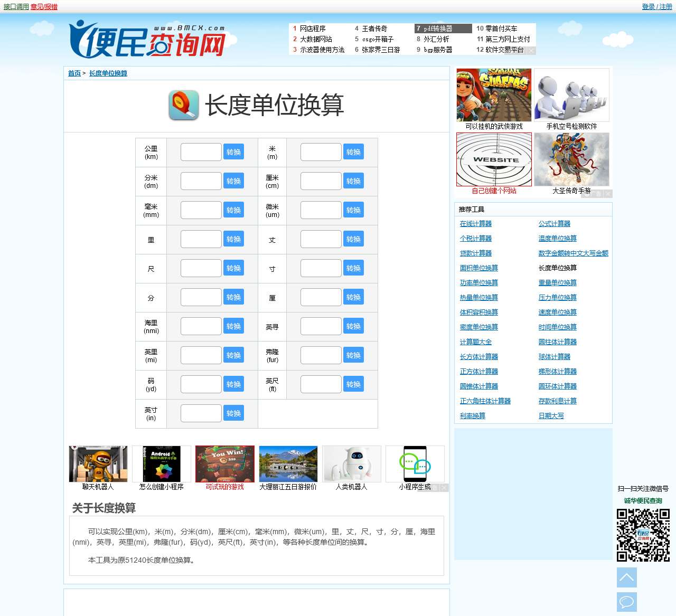The height and width of the screenshot is (616, 676).
Task: Convert the 公里(km) value
Action: pyautogui.click(x=233, y=152)
